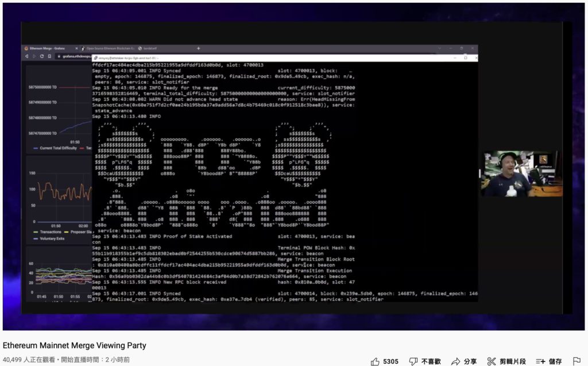Dislike the video with 不喜歡 button

(425, 361)
